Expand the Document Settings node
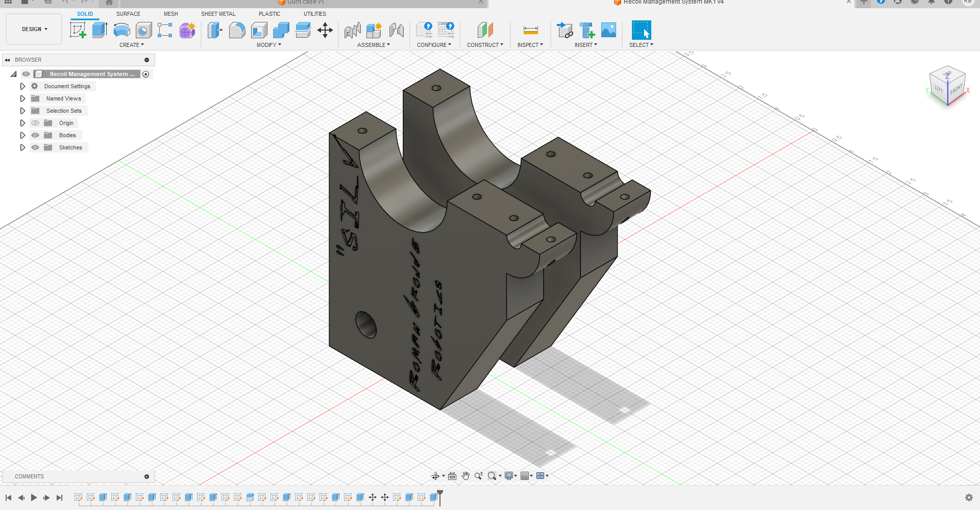Viewport: 980px width, 510px height. tap(22, 86)
